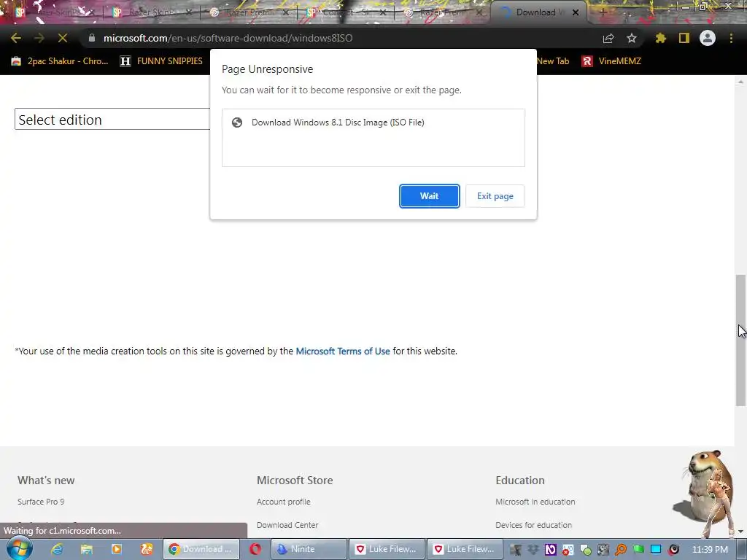Click the address bar URL
Viewport: 747px width, 560px height.
(228, 38)
